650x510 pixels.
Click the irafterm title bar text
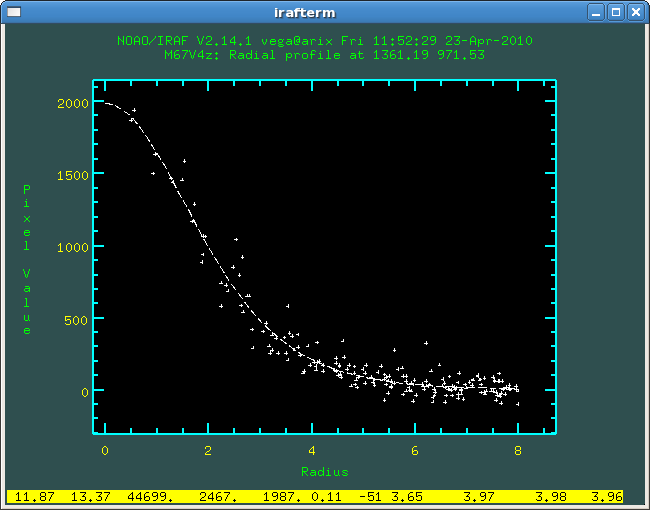[305, 13]
